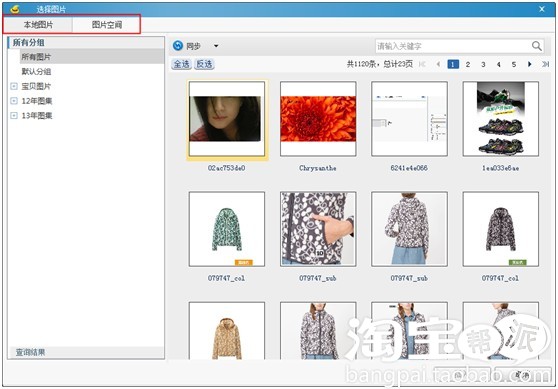The width and height of the screenshot is (558, 389).
Task: Go to previous page arrow icon
Action: [x=438, y=64]
